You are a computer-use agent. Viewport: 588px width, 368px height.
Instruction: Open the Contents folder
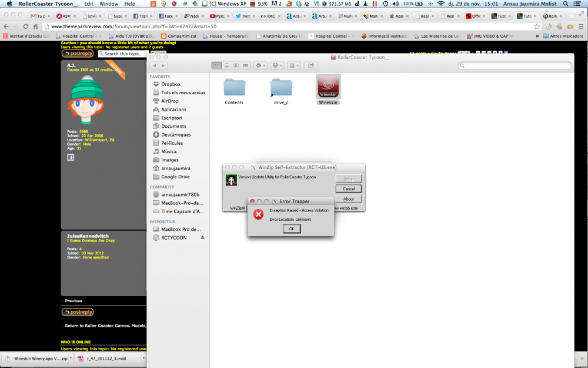point(234,87)
